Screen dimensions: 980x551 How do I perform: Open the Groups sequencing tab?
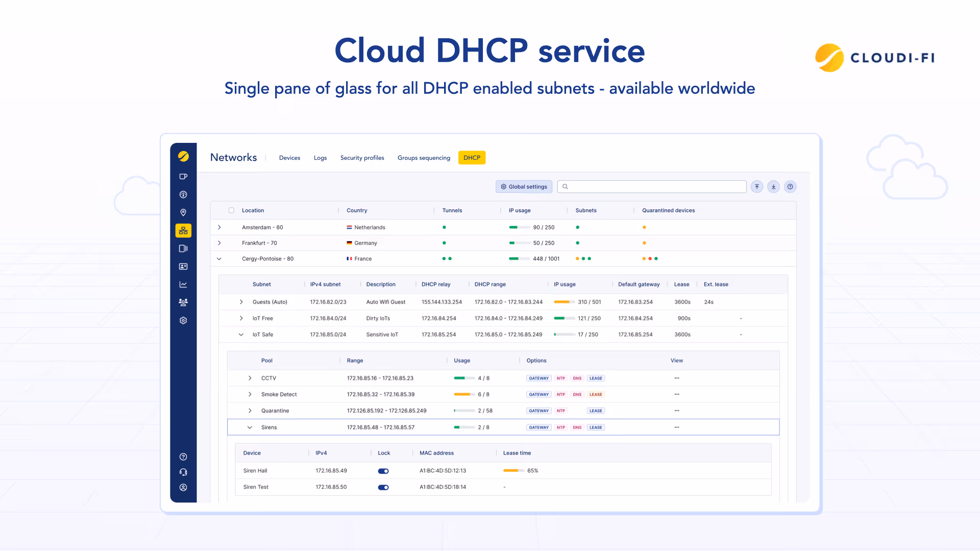click(424, 158)
